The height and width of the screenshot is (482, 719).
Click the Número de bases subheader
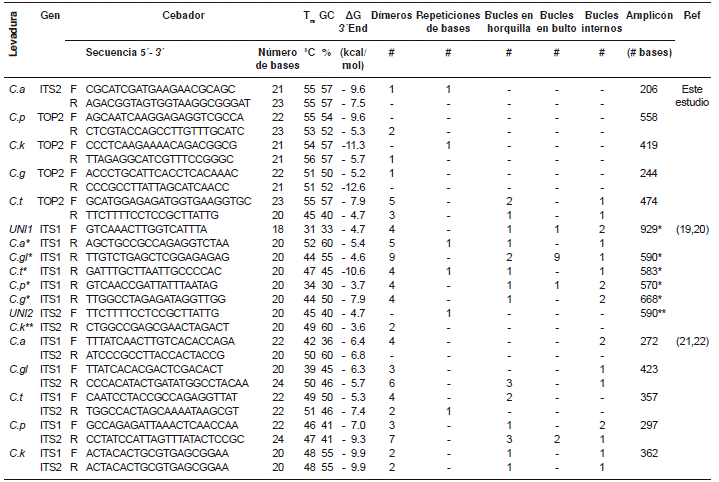click(x=277, y=57)
